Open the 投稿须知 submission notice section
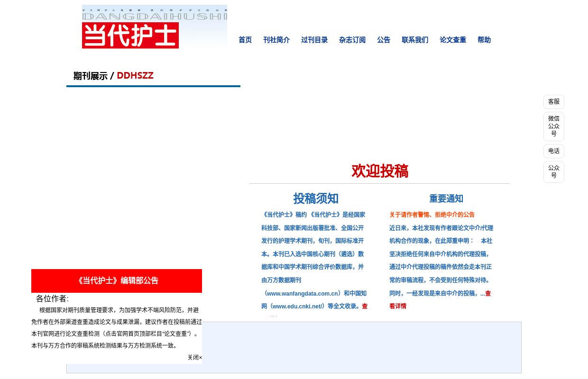Image resolution: width=588 pixels, height=379 pixels. [x=316, y=199]
